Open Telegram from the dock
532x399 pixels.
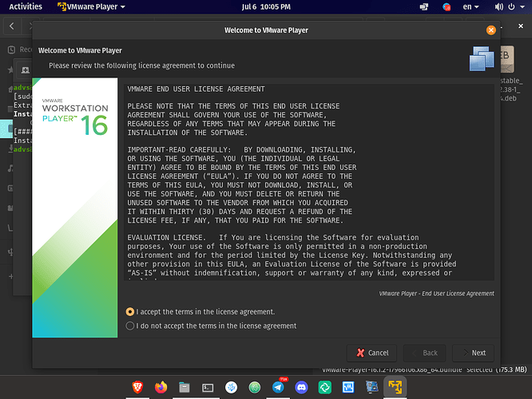tap(278, 387)
